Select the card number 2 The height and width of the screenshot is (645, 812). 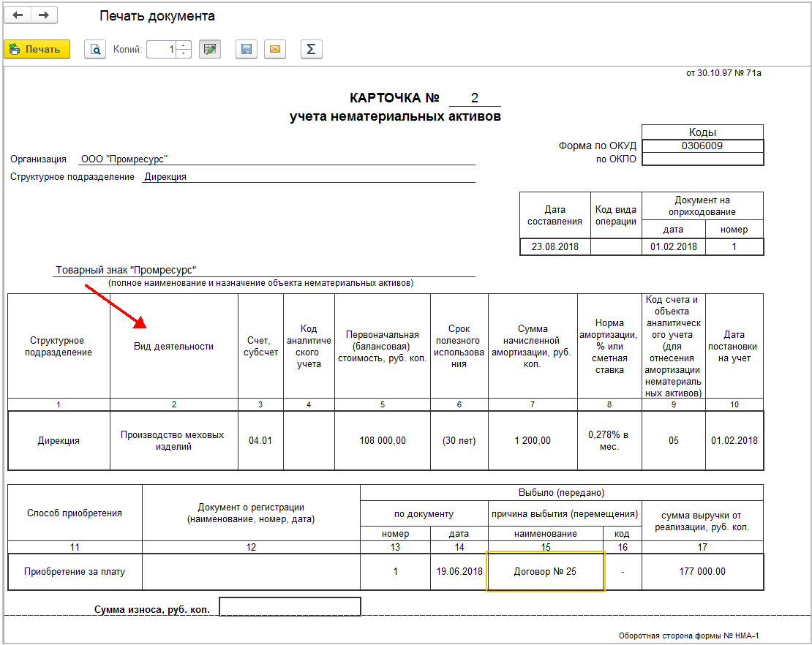[x=474, y=98]
